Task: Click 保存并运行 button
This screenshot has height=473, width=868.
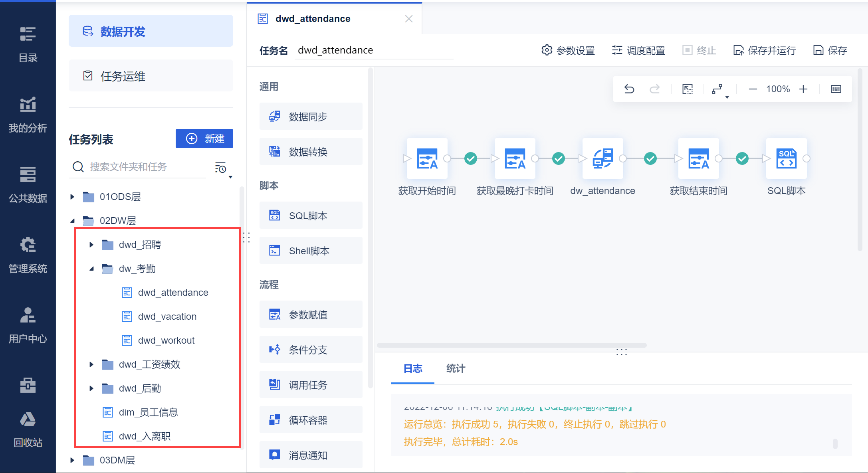Action: [765, 50]
